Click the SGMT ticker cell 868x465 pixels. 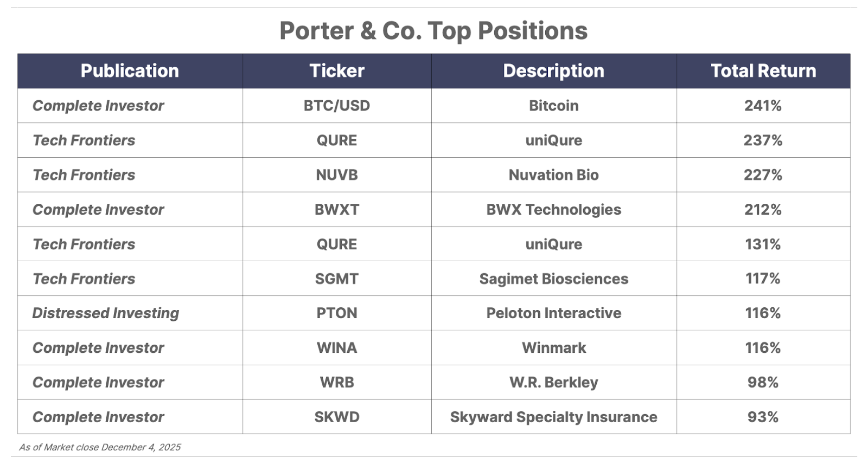click(x=337, y=279)
